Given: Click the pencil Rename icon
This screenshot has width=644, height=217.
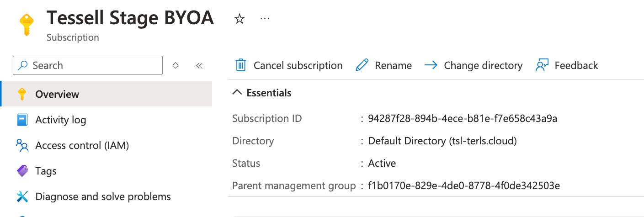Looking at the screenshot, I should (362, 65).
